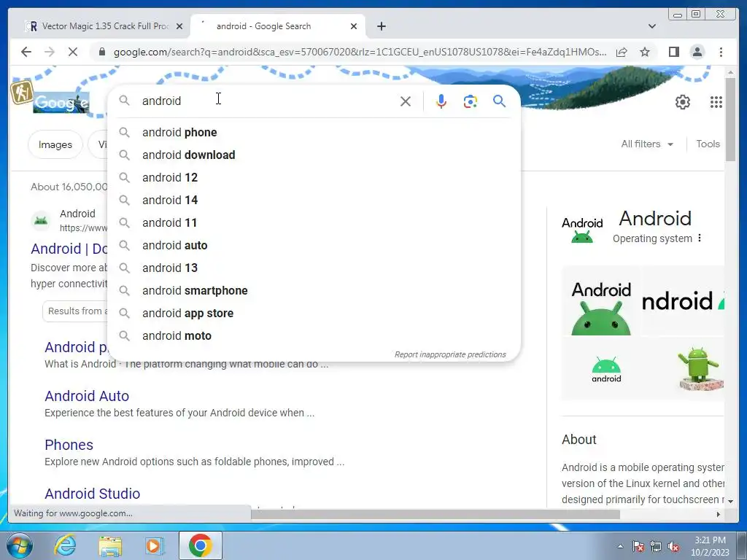Choose suggestion android moto
Screen dimensions: 747x560
tap(314, 335)
